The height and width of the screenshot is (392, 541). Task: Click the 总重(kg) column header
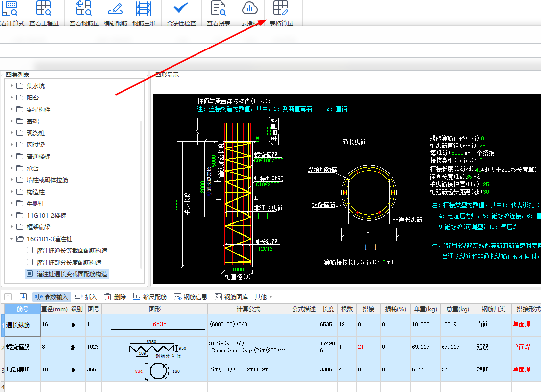pos(458,309)
